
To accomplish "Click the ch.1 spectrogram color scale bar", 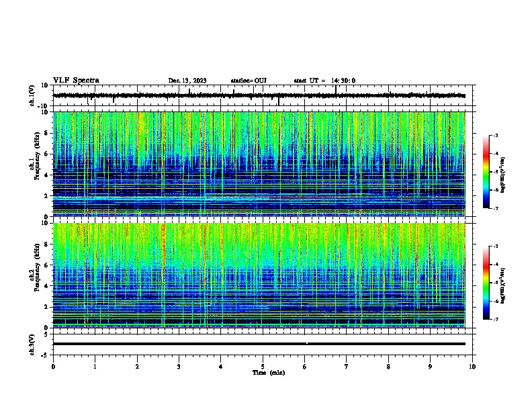I will click(486, 172).
